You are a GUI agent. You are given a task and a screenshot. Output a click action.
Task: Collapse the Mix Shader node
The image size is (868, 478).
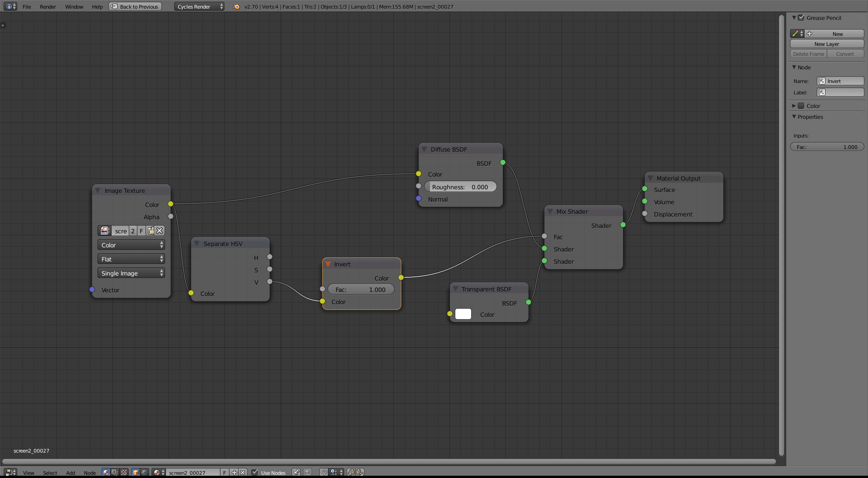click(550, 212)
